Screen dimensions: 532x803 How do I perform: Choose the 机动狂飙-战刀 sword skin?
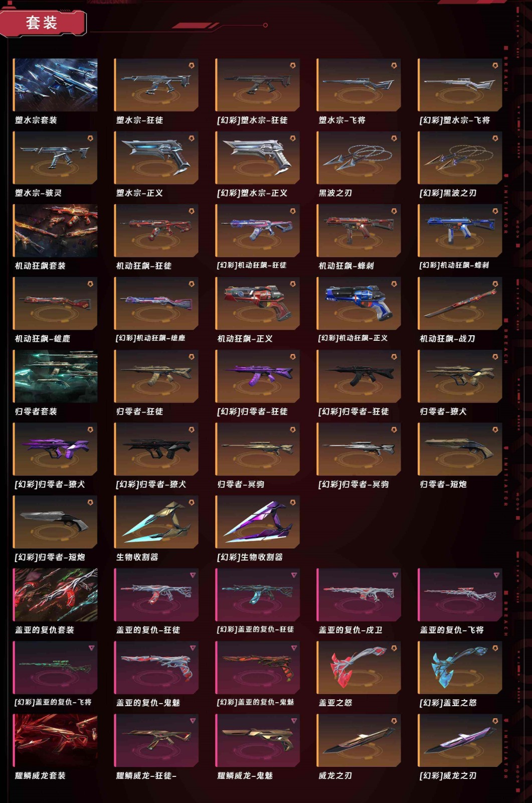pos(460,303)
